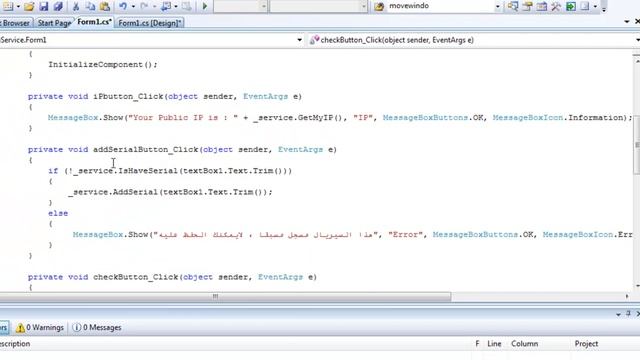The height and width of the screenshot is (360, 640).
Task: Click the horizontal scrollbar right arrow
Action: (627, 296)
